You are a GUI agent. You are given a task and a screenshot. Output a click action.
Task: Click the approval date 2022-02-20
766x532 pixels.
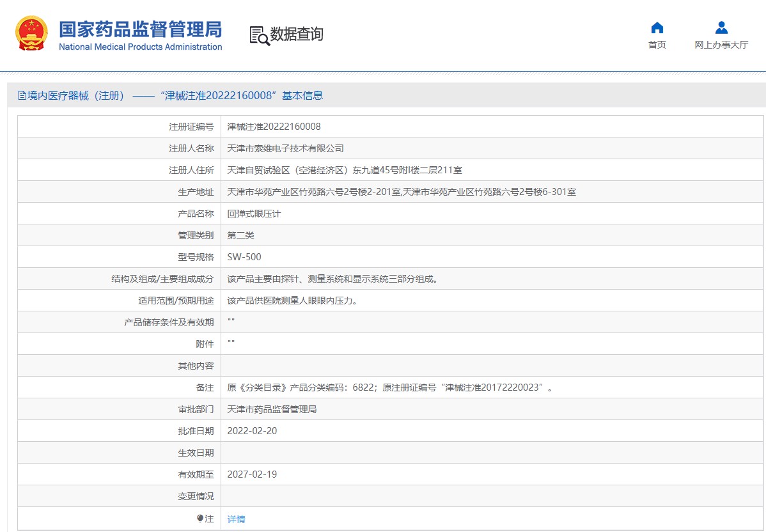[x=252, y=431]
